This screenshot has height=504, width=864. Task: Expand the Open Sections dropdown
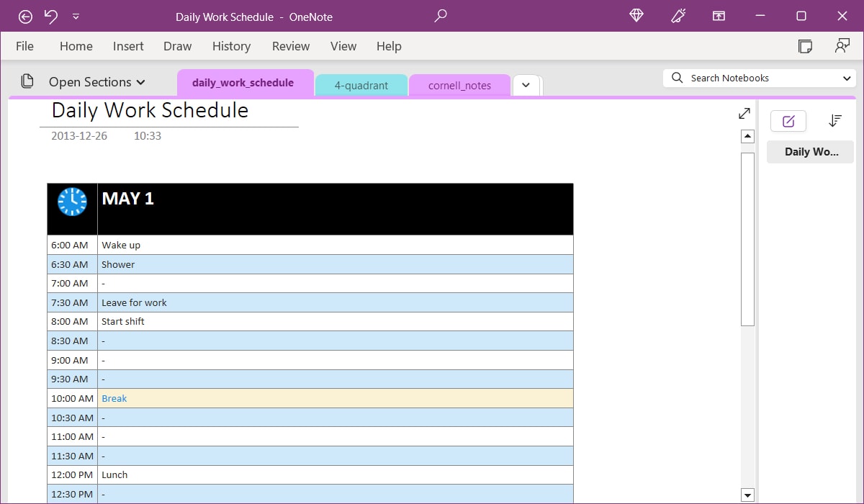point(141,82)
